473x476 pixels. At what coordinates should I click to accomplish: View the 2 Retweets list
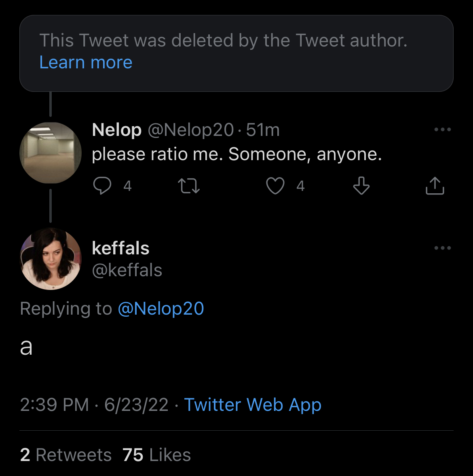[x=66, y=455]
